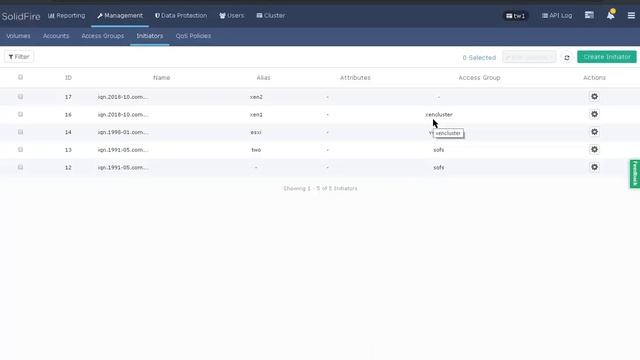The height and width of the screenshot is (360, 640).
Task: Click alias xen1 cell
Action: point(256,115)
